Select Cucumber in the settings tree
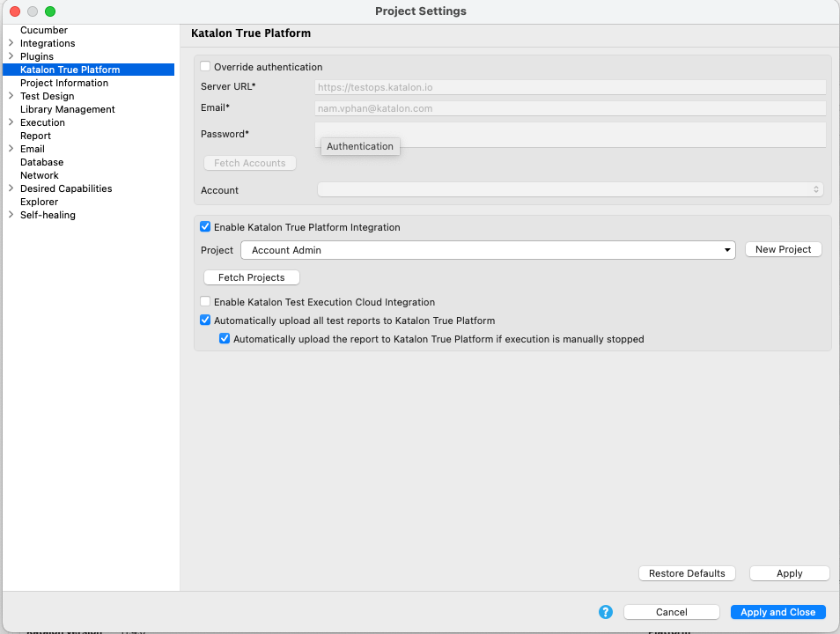 [44, 30]
